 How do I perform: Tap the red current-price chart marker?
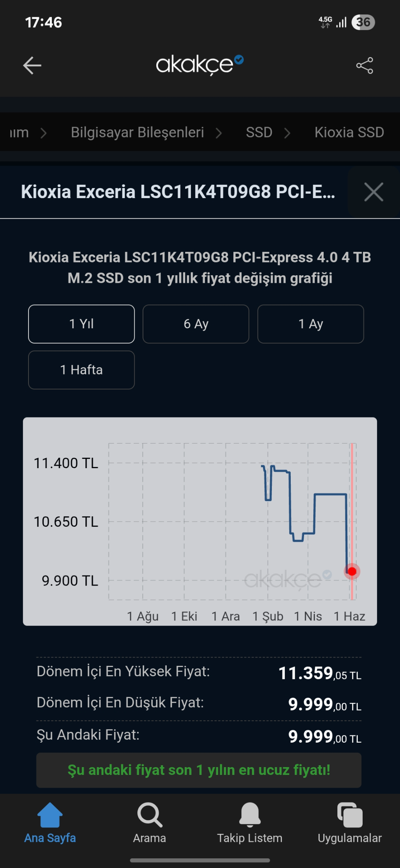352,571
